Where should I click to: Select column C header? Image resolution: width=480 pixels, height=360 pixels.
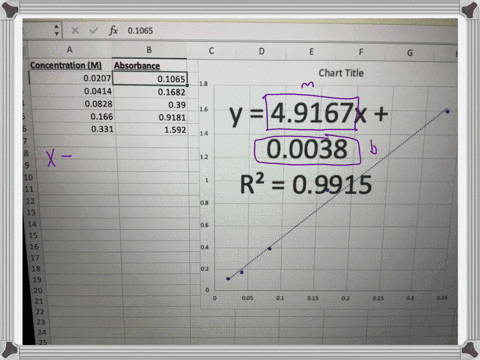point(211,51)
